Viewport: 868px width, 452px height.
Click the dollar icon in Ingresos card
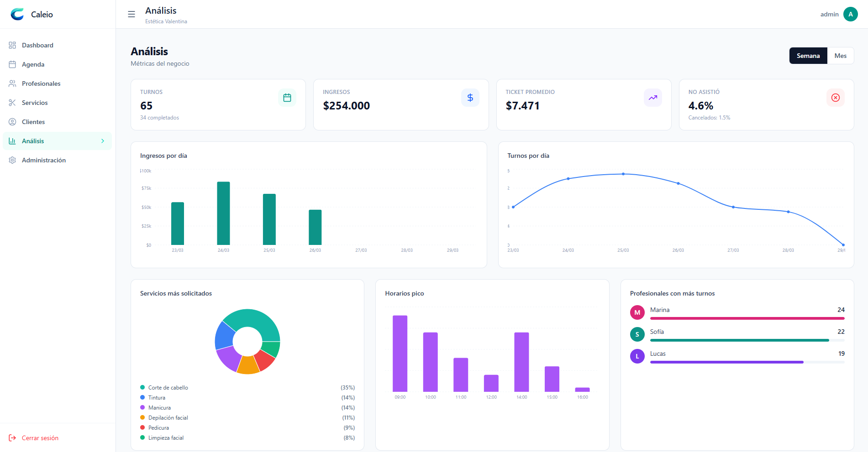tap(470, 98)
